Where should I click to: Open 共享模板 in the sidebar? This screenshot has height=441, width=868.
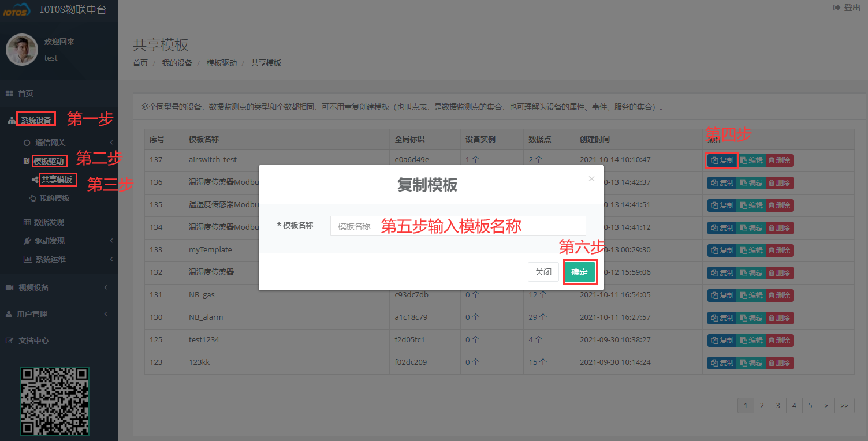coord(57,180)
